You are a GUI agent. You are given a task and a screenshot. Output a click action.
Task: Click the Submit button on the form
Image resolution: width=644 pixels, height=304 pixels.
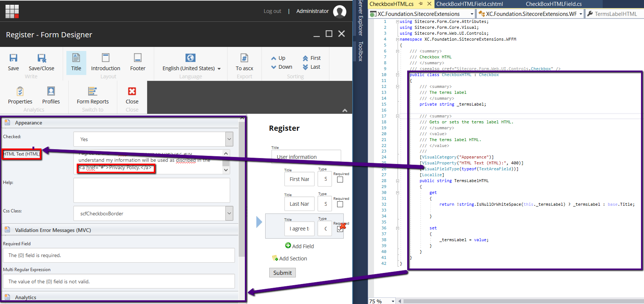(x=283, y=273)
